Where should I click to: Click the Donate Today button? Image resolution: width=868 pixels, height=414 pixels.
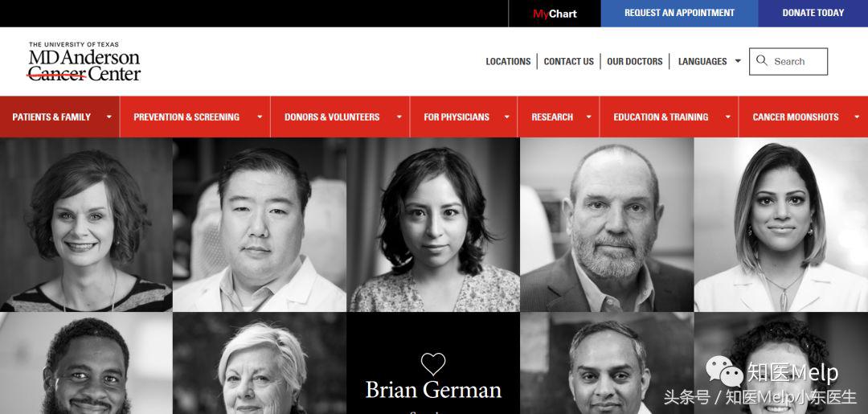tap(813, 14)
